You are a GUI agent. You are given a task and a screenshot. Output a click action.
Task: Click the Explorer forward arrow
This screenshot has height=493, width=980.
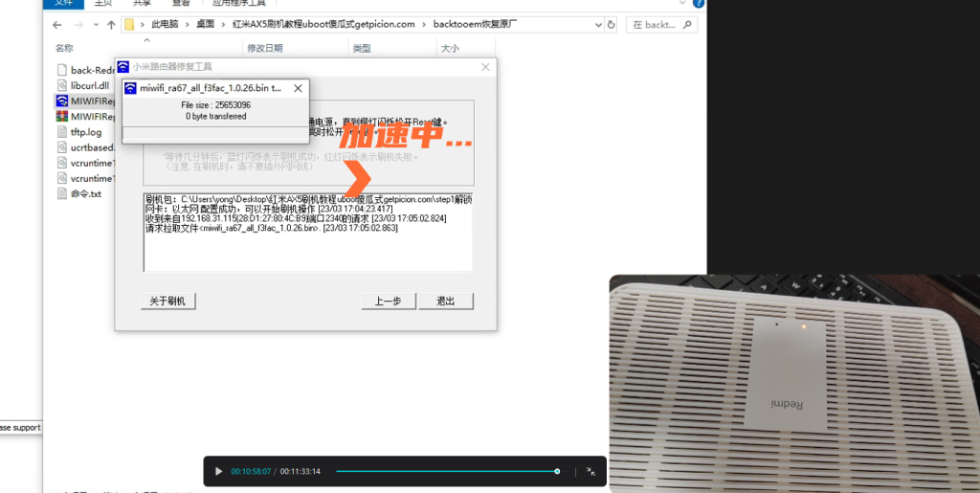(78, 25)
